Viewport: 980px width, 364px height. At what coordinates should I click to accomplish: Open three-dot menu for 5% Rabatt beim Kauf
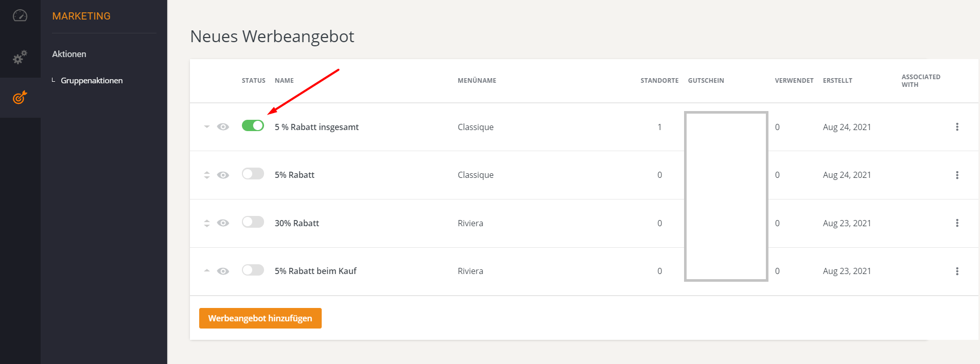(x=957, y=271)
